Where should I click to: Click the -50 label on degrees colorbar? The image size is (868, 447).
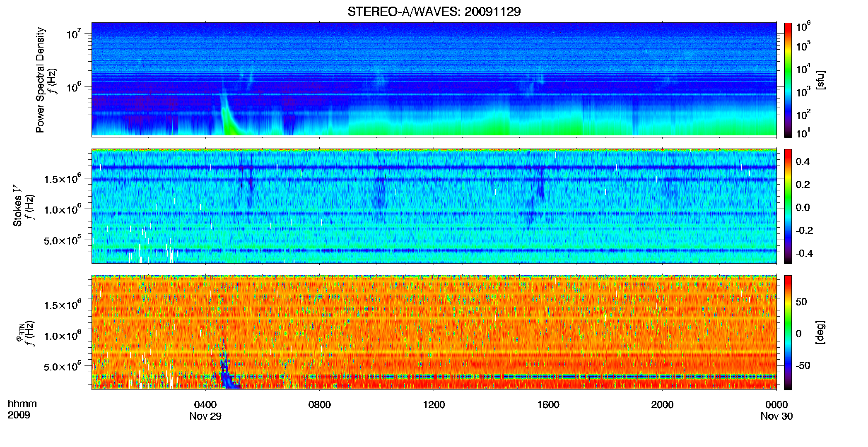tap(803, 365)
